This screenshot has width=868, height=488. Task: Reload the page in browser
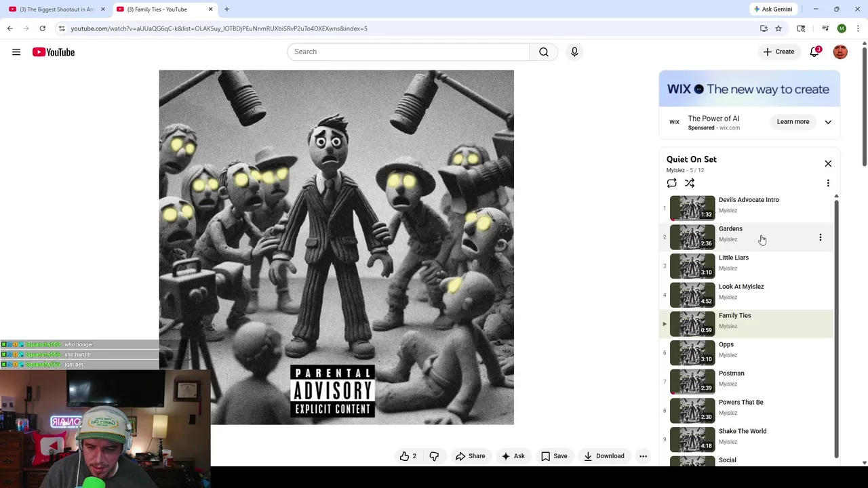click(x=42, y=28)
